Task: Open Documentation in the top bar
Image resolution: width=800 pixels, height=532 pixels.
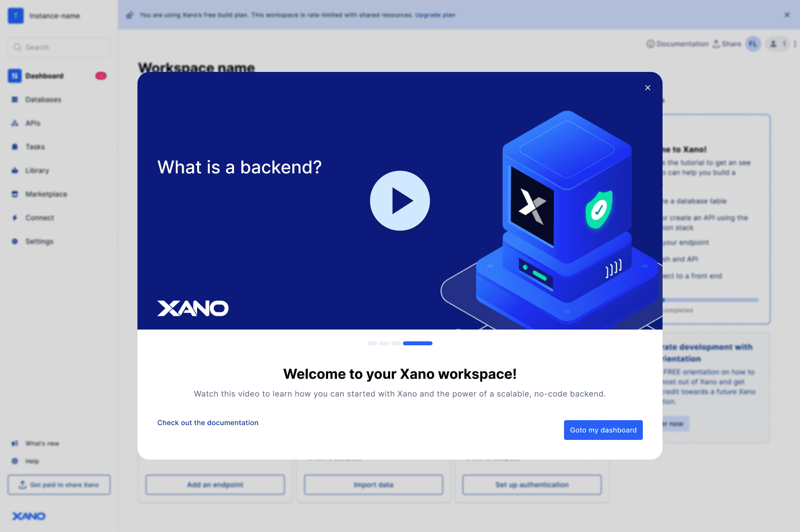Action: (x=677, y=44)
